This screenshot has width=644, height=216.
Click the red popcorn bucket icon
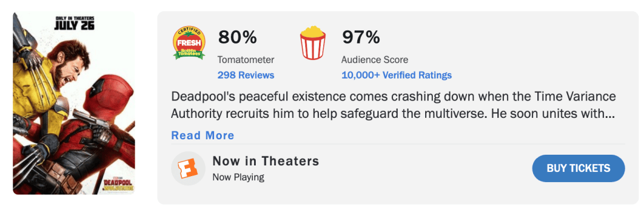click(x=313, y=43)
